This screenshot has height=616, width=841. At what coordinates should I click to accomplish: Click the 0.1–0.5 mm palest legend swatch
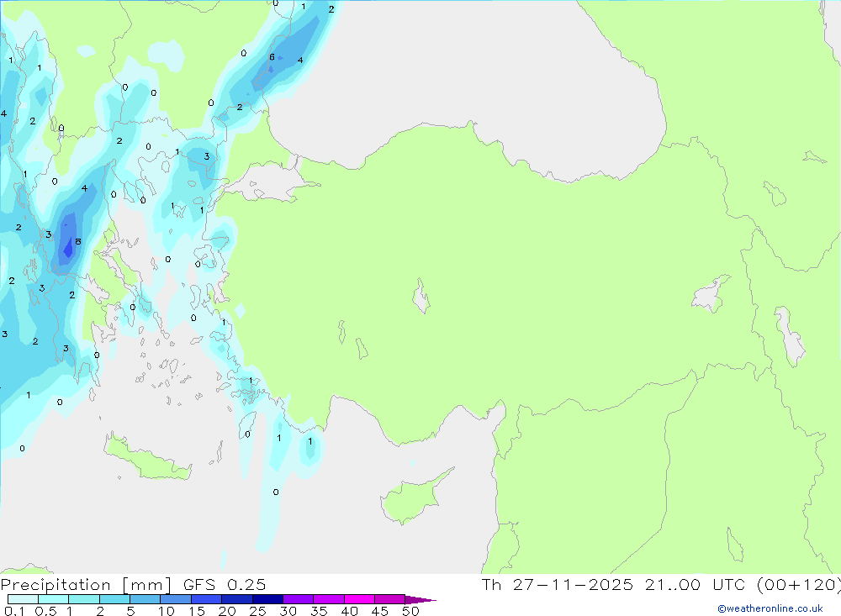pos(23,599)
